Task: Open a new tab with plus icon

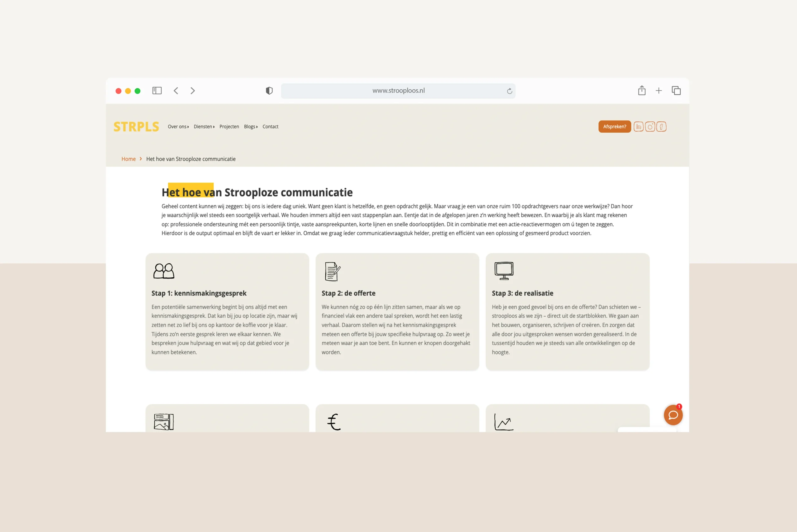Action: tap(658, 91)
